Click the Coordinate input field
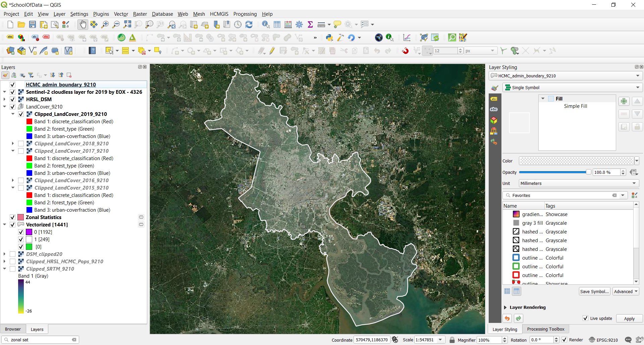 (372, 340)
